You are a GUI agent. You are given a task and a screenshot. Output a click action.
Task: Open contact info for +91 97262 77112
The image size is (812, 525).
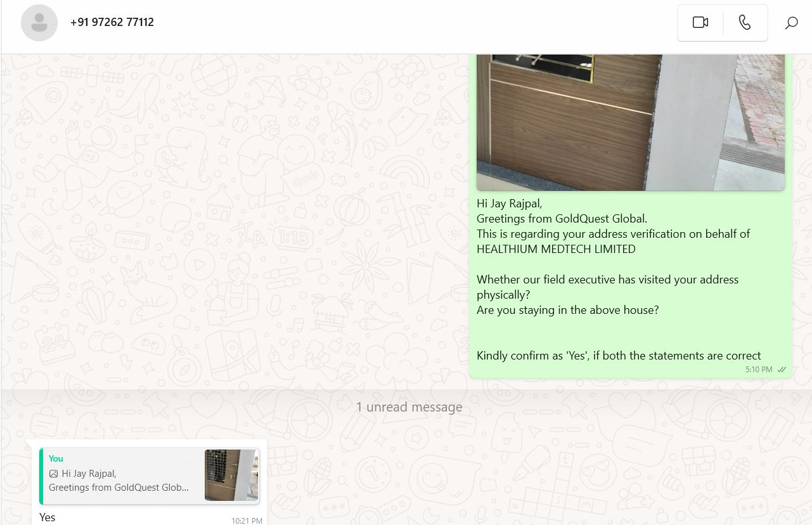pyautogui.click(x=112, y=22)
